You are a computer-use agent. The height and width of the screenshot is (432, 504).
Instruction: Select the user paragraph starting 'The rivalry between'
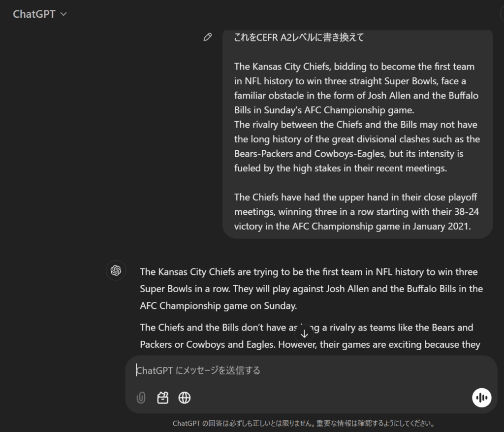pos(357,146)
